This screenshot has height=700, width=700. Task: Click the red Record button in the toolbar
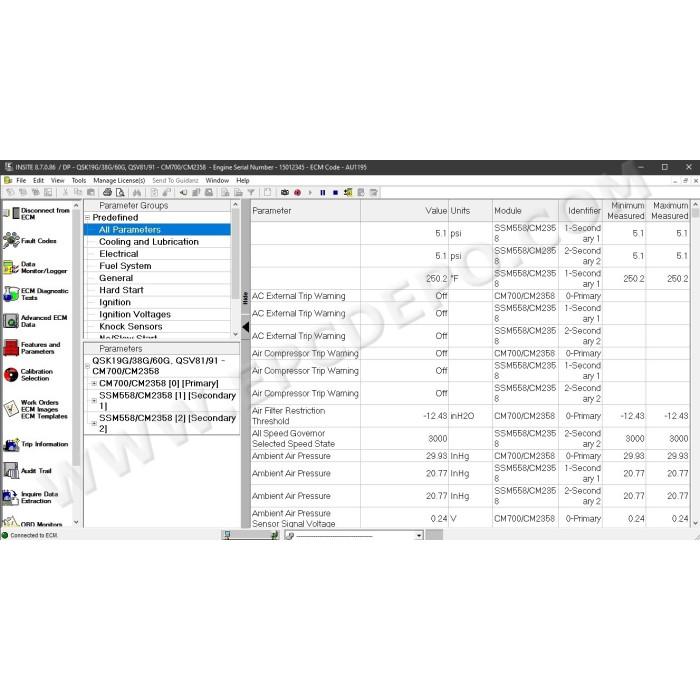pyautogui.click(x=297, y=192)
